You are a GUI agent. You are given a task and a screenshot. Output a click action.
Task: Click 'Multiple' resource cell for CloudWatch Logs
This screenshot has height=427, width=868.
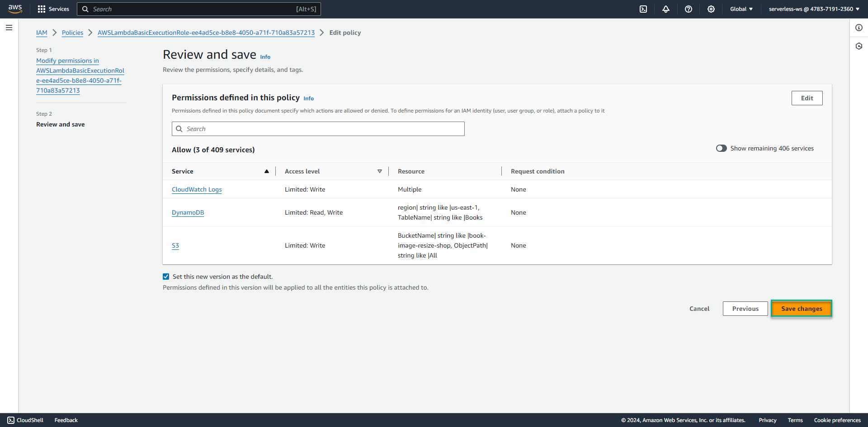[410, 189]
